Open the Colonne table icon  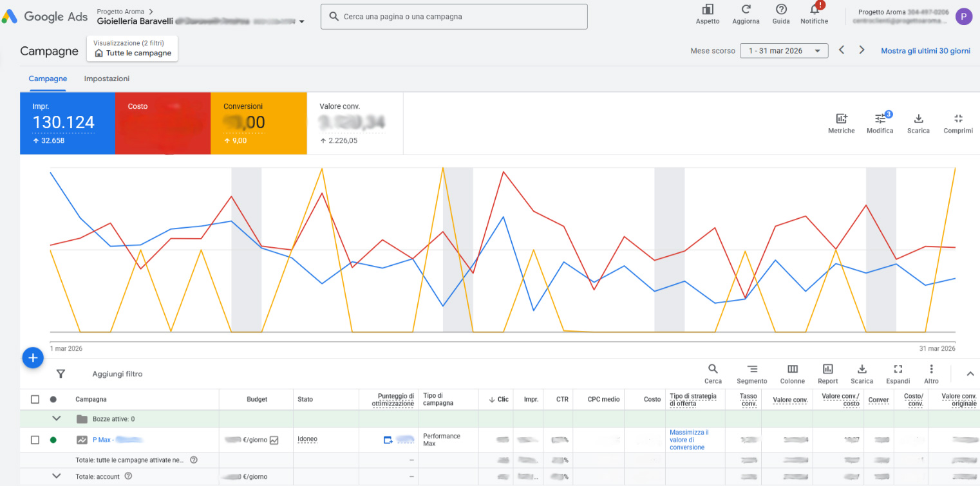[x=793, y=369]
